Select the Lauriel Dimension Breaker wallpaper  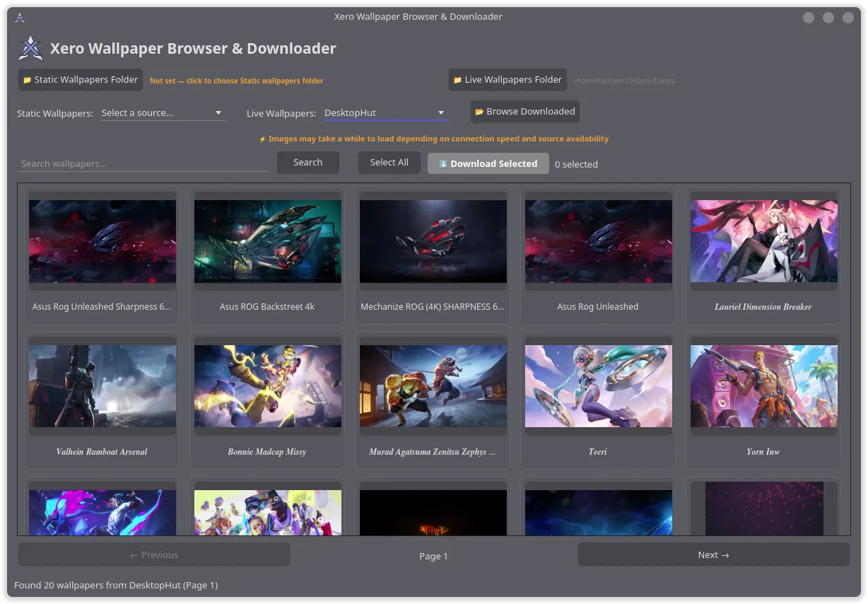pos(763,242)
